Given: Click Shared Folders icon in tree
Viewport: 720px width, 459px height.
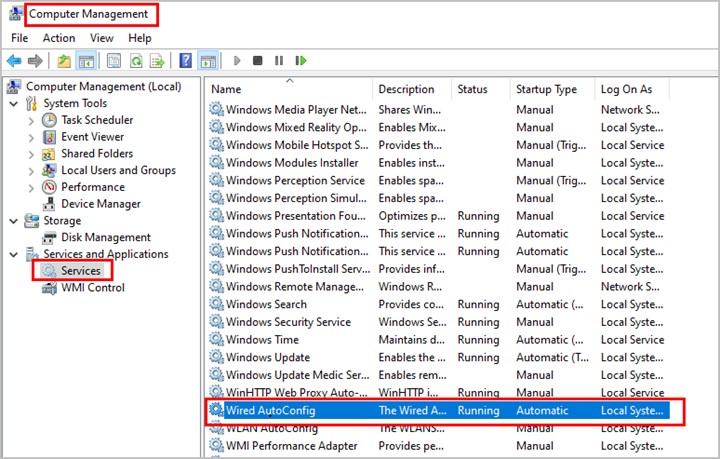Looking at the screenshot, I should pyautogui.click(x=49, y=154).
